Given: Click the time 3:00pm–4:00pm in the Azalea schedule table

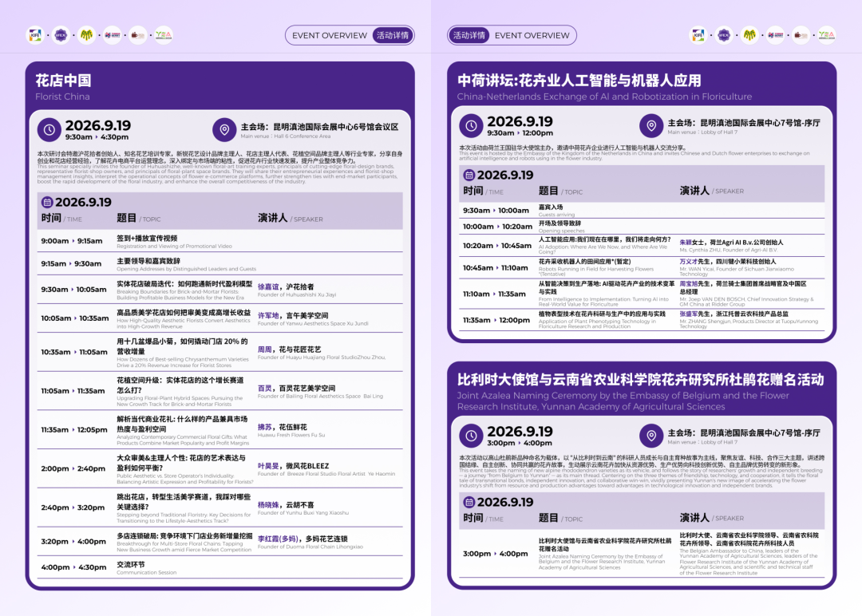Looking at the screenshot, I should tap(496, 554).
